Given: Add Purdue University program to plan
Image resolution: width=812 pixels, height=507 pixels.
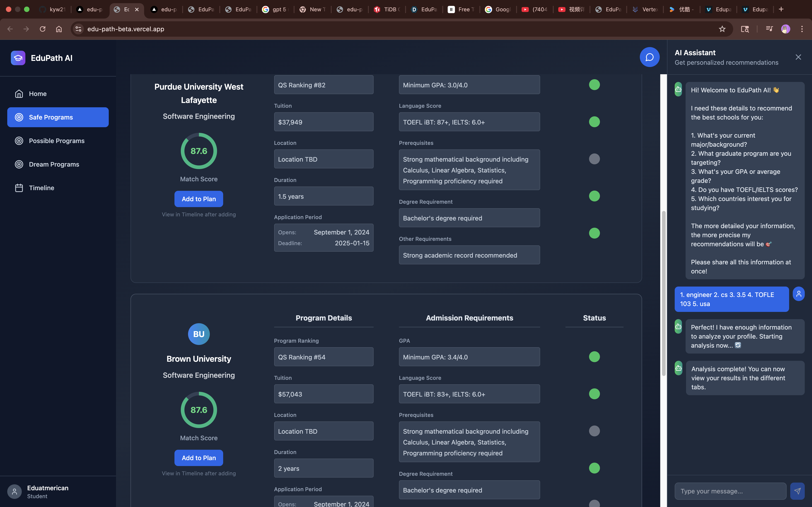Looking at the screenshot, I should point(199,199).
